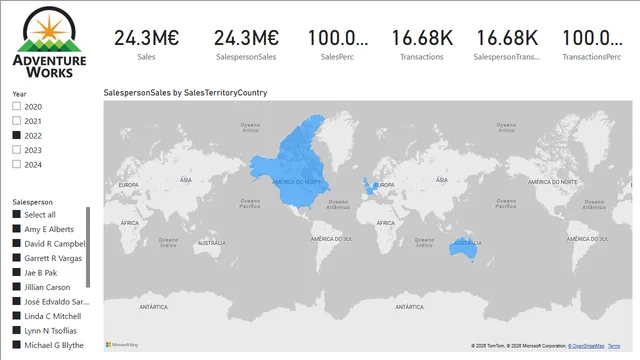Select the TransactionsPerc card
The width and height of the screenshot is (640, 360).
click(x=591, y=44)
